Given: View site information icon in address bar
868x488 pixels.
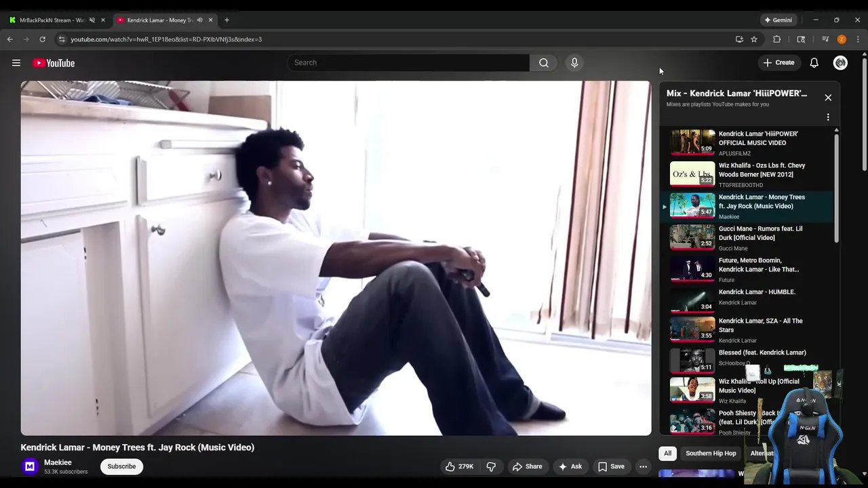Looking at the screenshot, I should [x=62, y=39].
